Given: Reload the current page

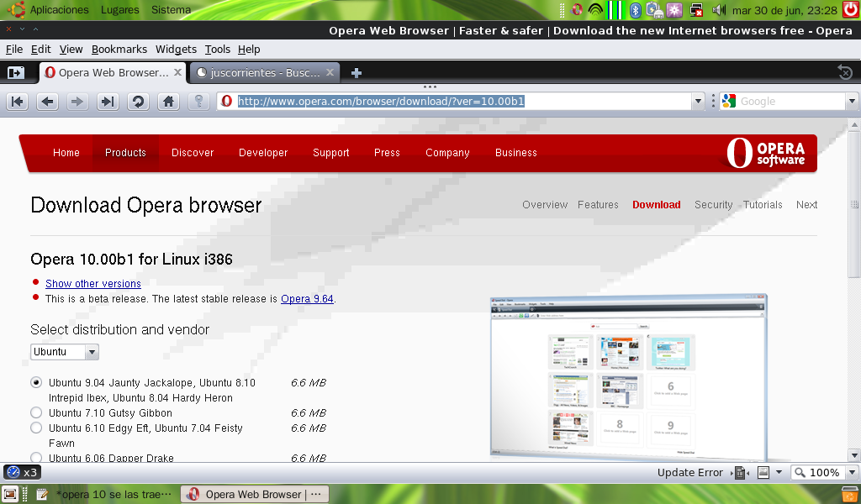Looking at the screenshot, I should click(x=138, y=102).
